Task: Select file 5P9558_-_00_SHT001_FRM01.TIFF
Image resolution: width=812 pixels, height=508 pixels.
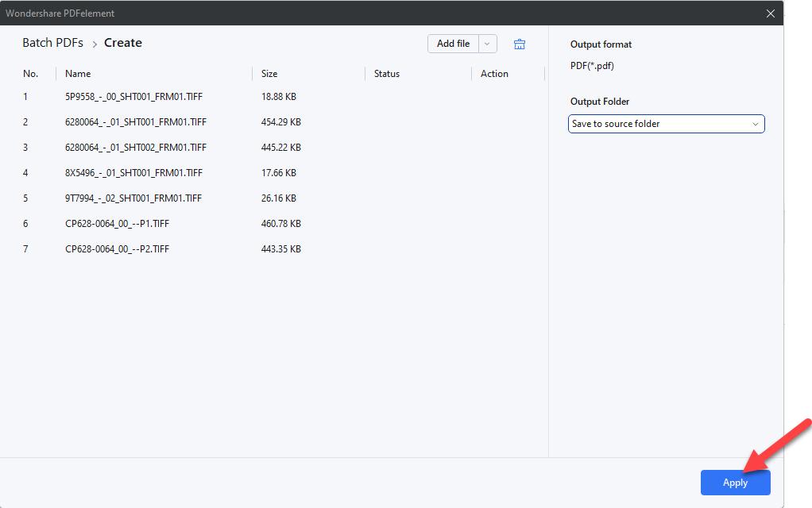Action: (133, 96)
